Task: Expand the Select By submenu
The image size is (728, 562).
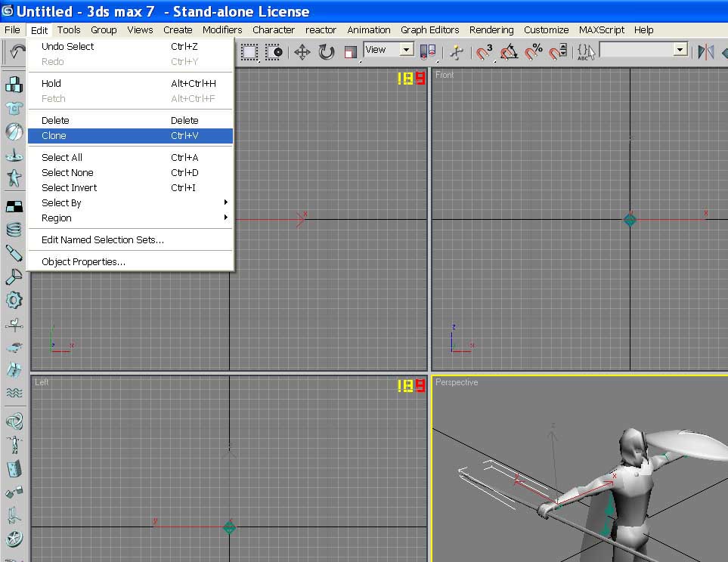Action: [x=131, y=202]
